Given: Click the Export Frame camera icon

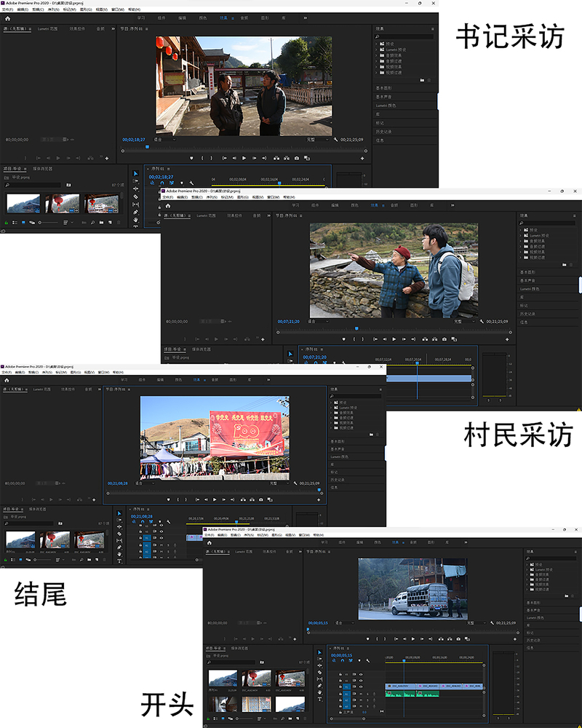Looking at the screenshot, I should coord(295,158).
